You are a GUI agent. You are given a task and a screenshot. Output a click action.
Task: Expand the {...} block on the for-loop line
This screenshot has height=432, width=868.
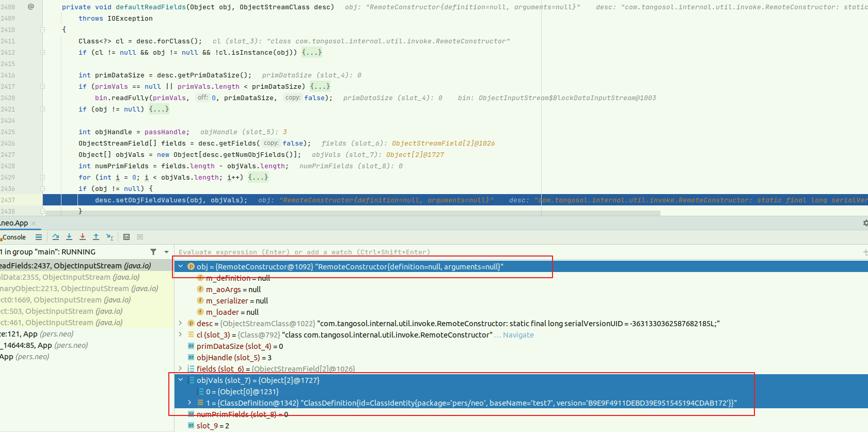click(258, 177)
